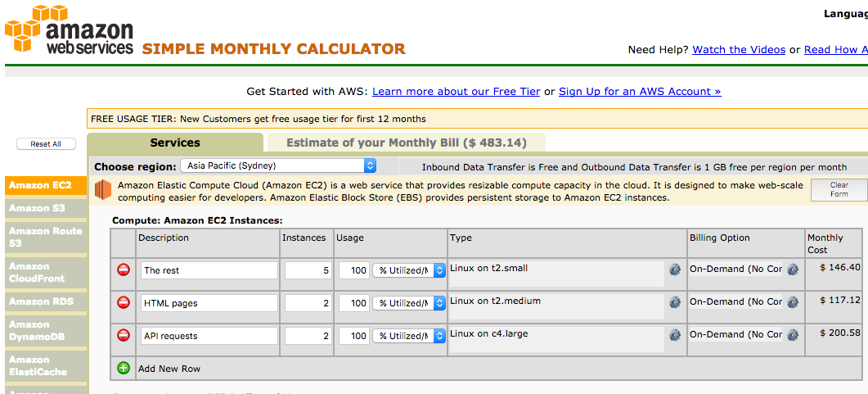Select Amazon DynamoDB in the sidebar
Screen dimensions: 868x394
46,331
